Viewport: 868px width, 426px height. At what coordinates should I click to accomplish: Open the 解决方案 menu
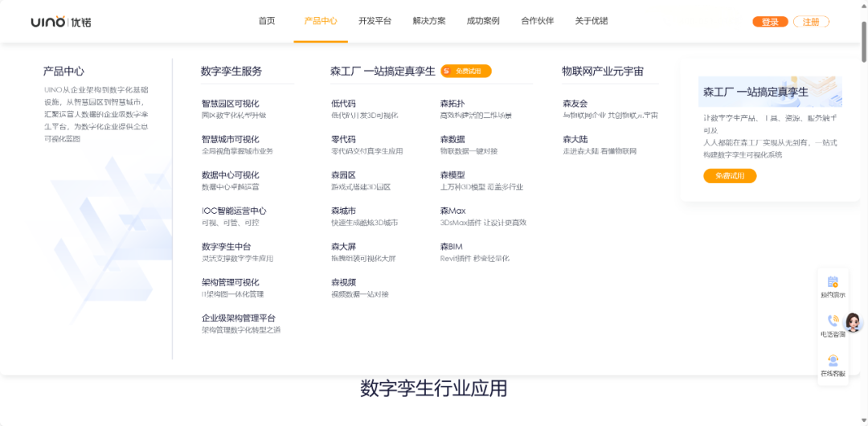429,21
